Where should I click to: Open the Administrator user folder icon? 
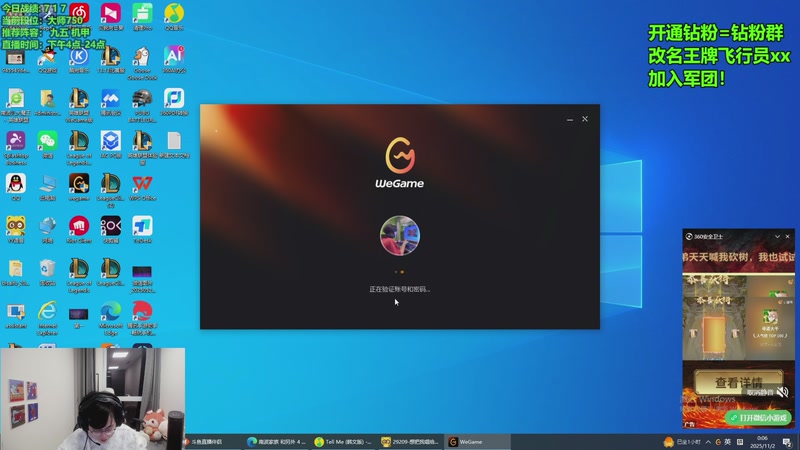(47, 98)
